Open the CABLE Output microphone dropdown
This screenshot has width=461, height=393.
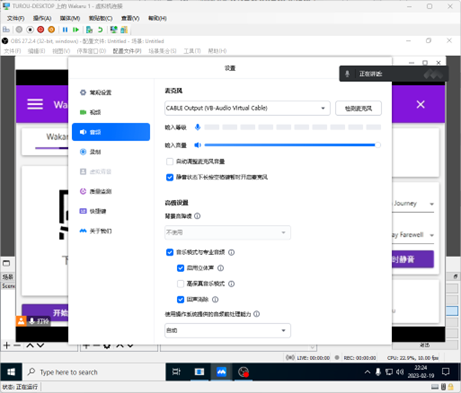coord(247,108)
